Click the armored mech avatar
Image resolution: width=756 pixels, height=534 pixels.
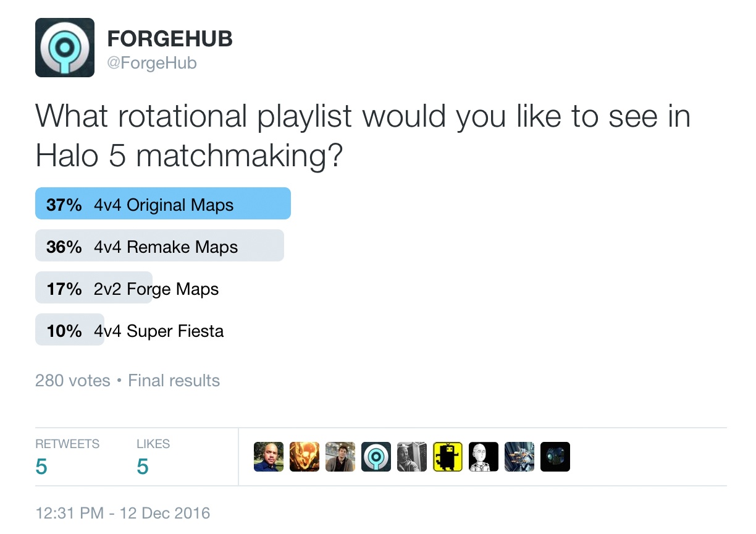click(x=519, y=457)
